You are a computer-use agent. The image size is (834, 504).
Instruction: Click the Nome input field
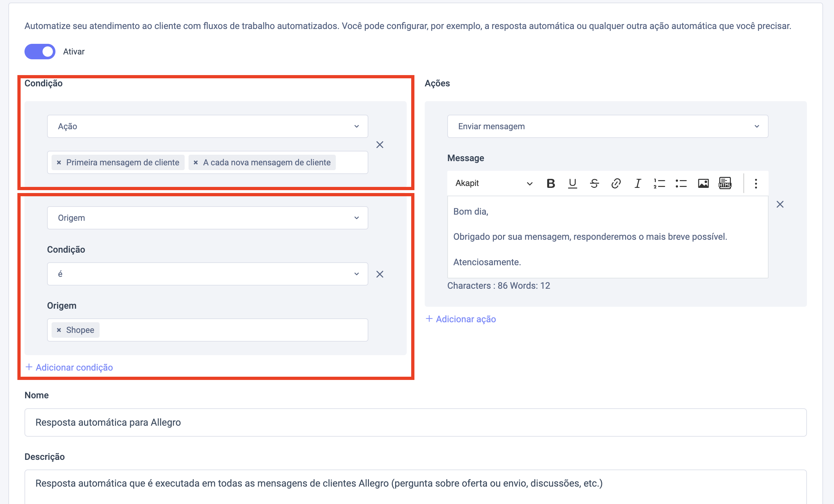pyautogui.click(x=415, y=422)
